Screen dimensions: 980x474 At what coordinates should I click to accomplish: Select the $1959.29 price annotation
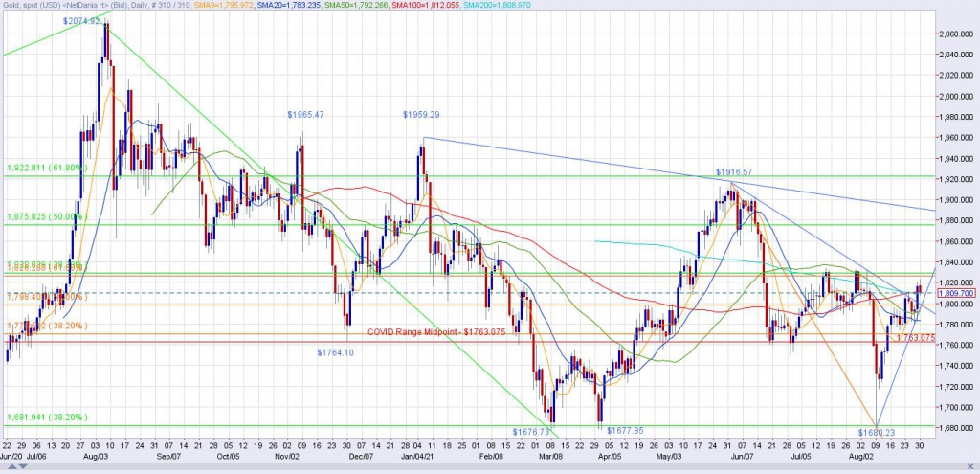point(421,115)
